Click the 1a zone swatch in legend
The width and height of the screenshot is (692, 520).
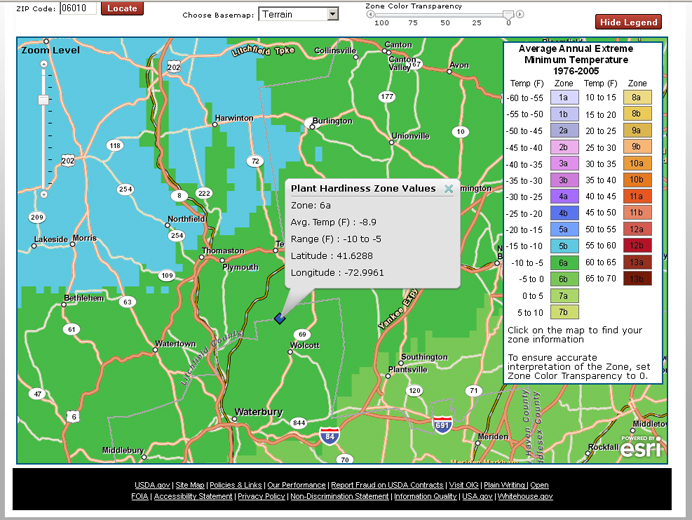coord(563,98)
